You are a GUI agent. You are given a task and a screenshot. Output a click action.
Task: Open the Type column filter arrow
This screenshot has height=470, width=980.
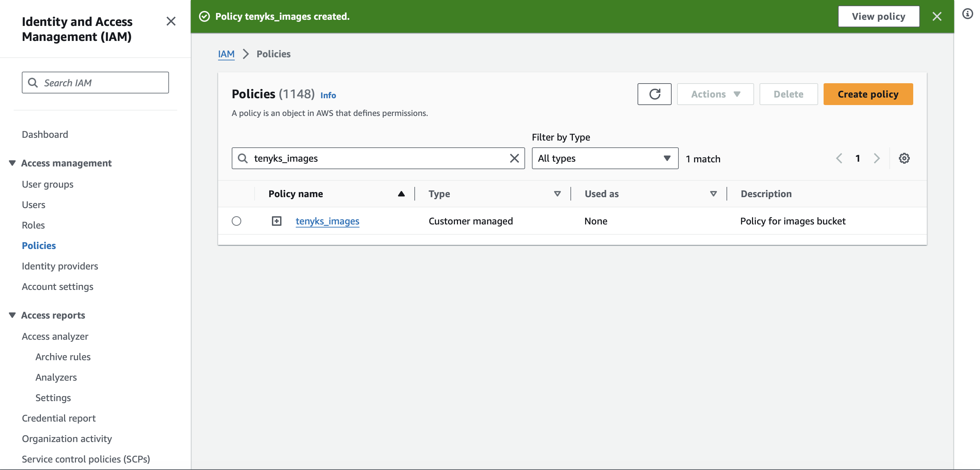[x=557, y=194]
